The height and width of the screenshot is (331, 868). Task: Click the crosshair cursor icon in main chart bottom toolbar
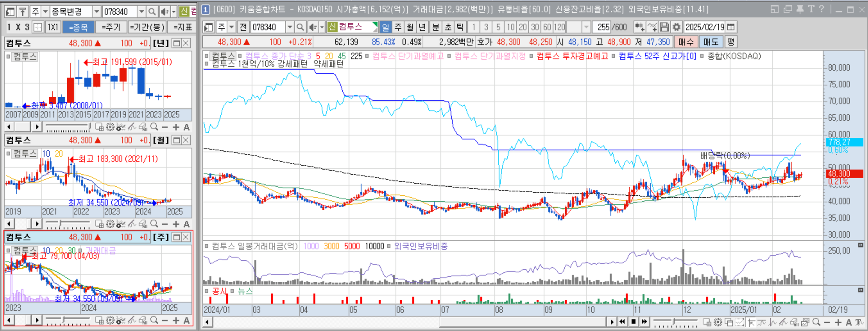click(751, 322)
